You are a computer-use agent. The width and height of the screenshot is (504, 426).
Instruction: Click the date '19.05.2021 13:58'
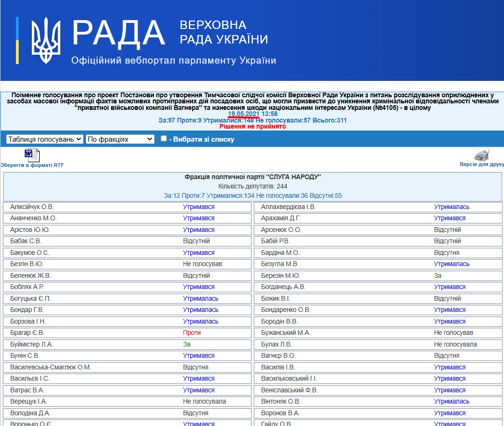[x=252, y=114]
